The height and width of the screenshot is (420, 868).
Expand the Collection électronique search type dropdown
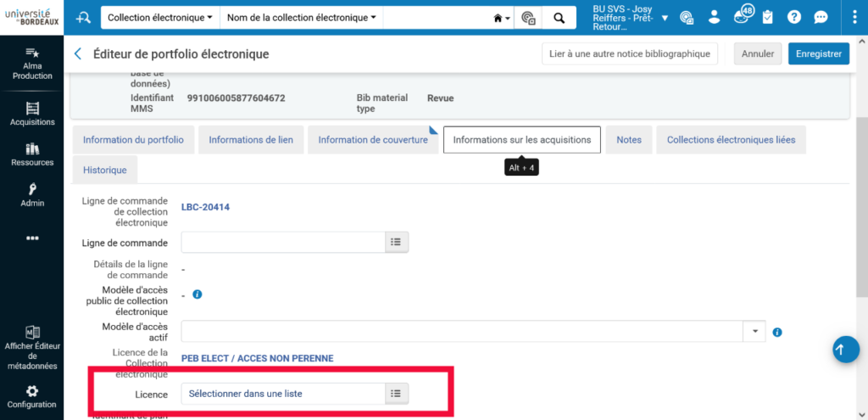click(x=160, y=18)
